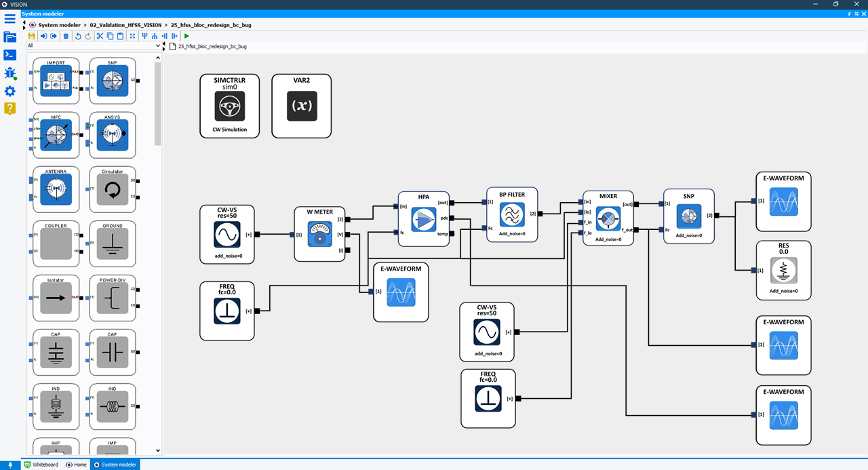
Task: Pick the ANTENNA component from palette
Action: coord(56,189)
